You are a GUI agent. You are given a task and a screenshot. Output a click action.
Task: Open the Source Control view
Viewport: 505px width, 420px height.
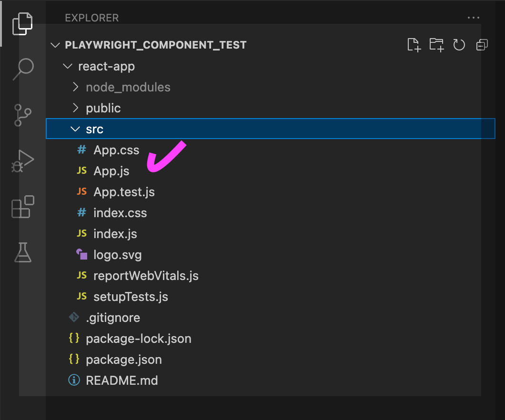click(22, 115)
